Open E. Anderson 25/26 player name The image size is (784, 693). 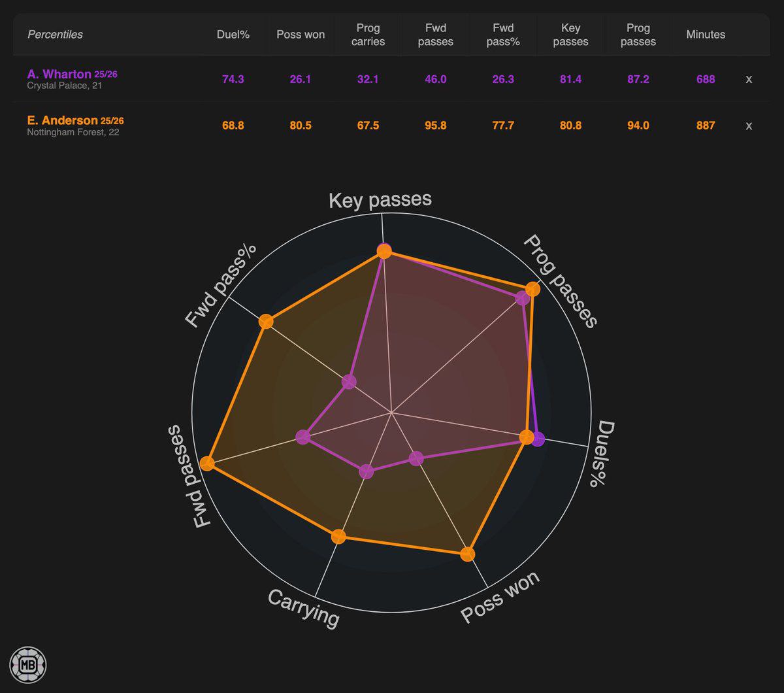pos(76,120)
